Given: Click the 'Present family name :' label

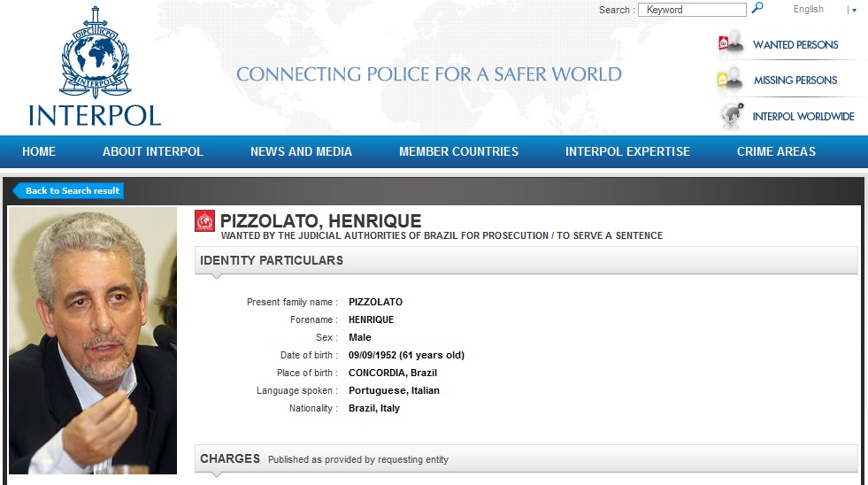Looking at the screenshot, I should [292, 303].
